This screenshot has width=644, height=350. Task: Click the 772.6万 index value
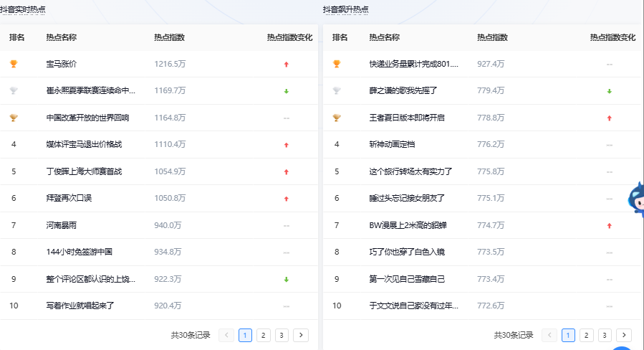point(491,306)
